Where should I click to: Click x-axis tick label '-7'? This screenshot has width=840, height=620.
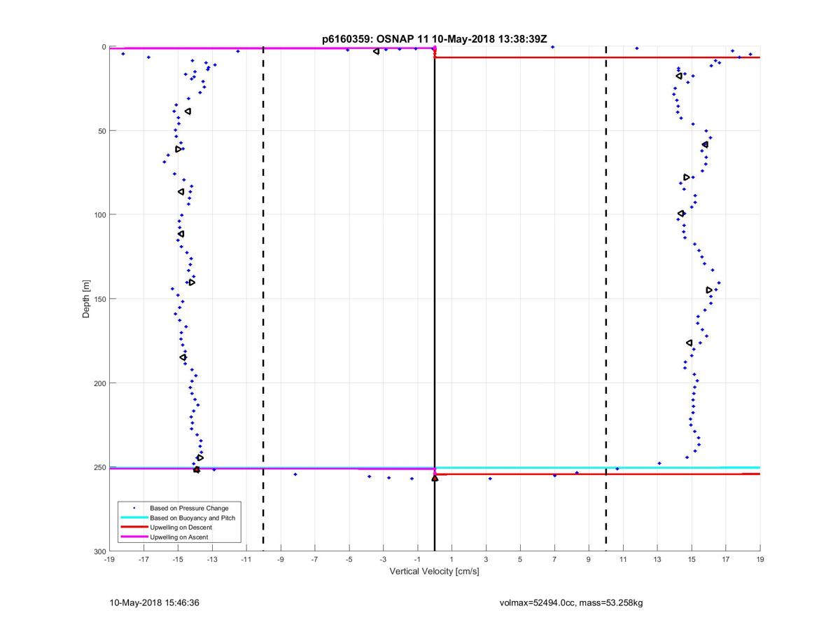(x=315, y=560)
